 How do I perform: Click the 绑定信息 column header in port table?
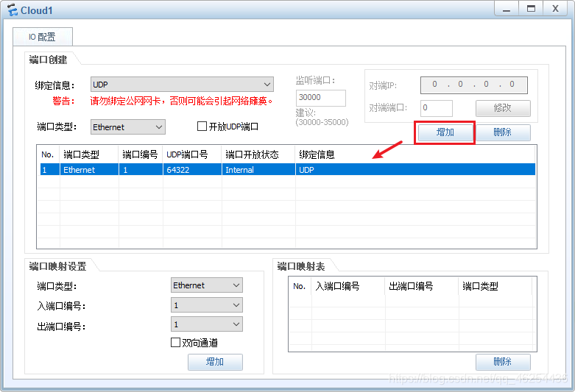point(415,154)
